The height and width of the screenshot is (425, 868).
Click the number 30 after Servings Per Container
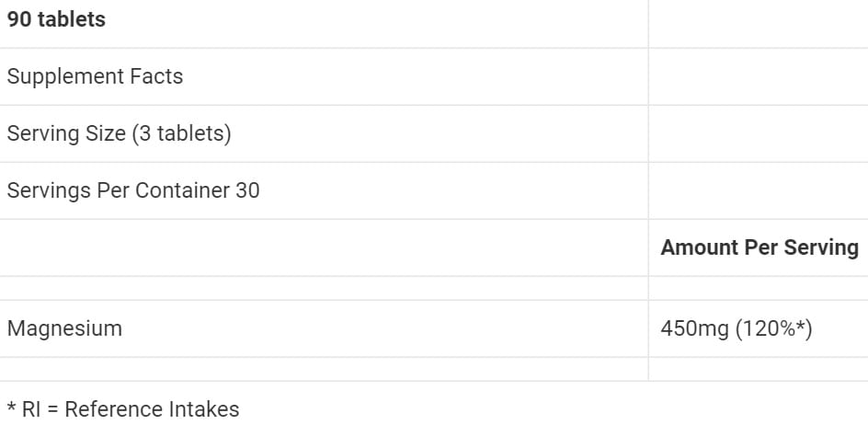[x=247, y=190]
